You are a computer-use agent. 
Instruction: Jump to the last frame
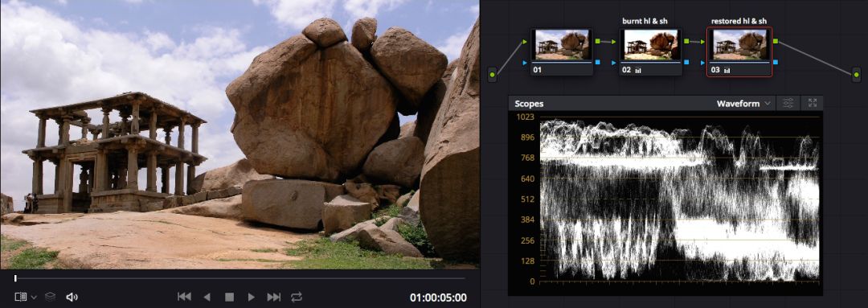tap(274, 297)
